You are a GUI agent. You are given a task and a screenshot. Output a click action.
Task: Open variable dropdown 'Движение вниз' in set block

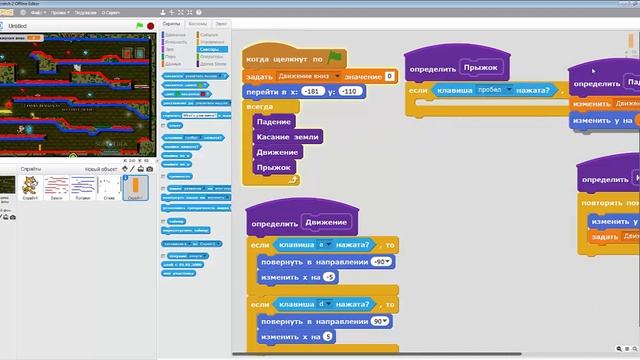point(337,76)
